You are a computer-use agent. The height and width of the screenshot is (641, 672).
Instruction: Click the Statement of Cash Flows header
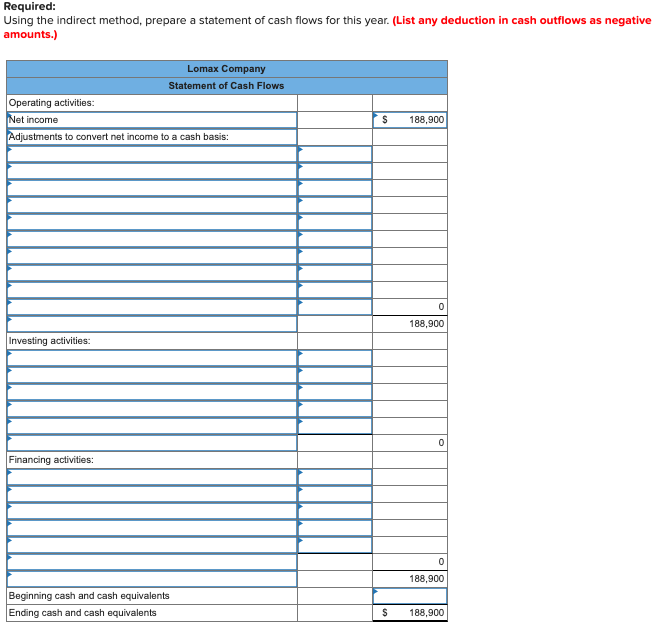tap(226, 86)
